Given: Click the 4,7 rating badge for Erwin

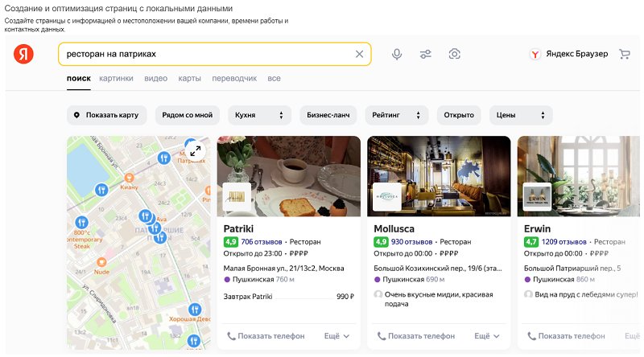Looking at the screenshot, I should point(531,242).
